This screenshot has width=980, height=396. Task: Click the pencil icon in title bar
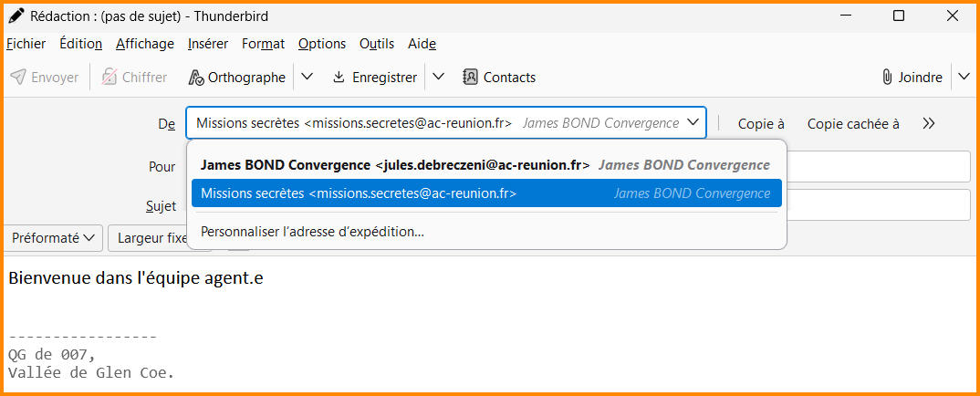(x=16, y=16)
